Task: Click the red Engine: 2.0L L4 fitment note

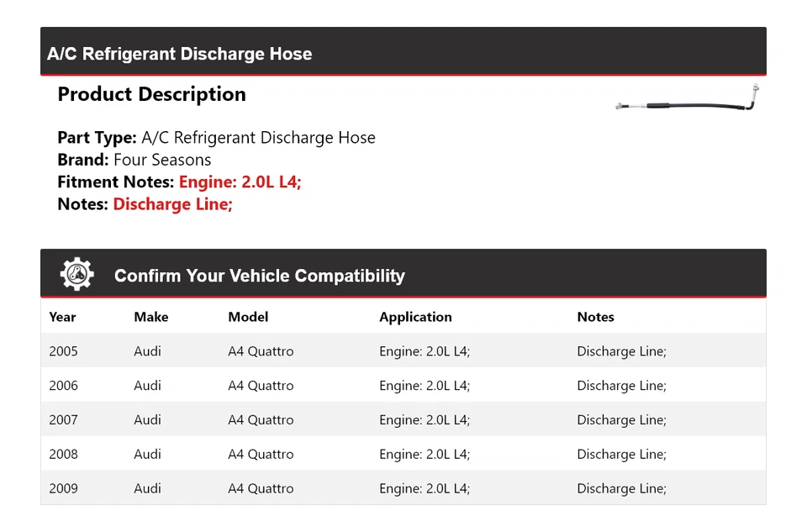Action: click(240, 182)
